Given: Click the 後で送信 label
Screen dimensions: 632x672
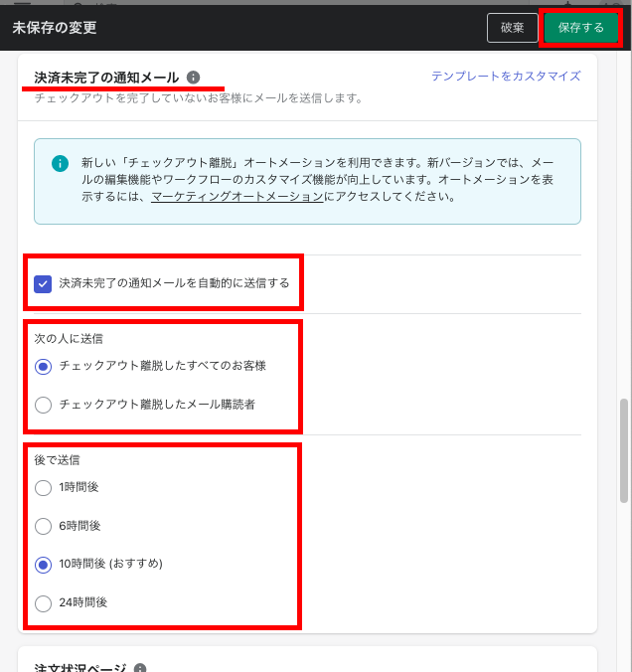Looking at the screenshot, I should coord(57,460).
